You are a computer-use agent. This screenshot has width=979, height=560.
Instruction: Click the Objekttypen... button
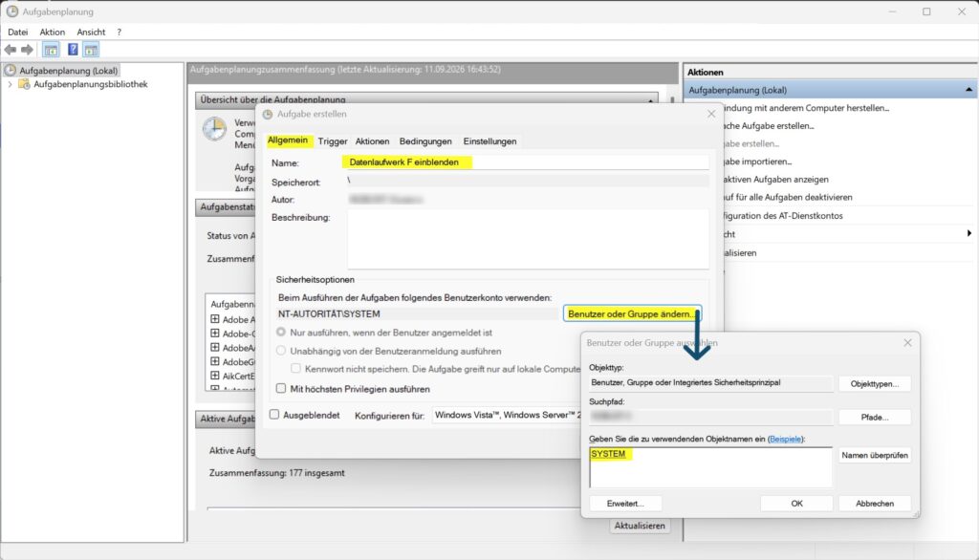pyautogui.click(x=874, y=384)
